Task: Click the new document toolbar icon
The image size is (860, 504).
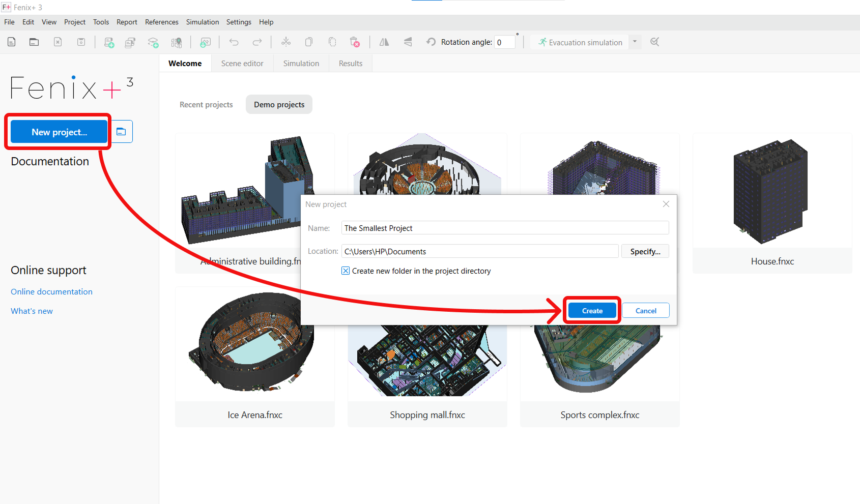Action: pyautogui.click(x=12, y=42)
